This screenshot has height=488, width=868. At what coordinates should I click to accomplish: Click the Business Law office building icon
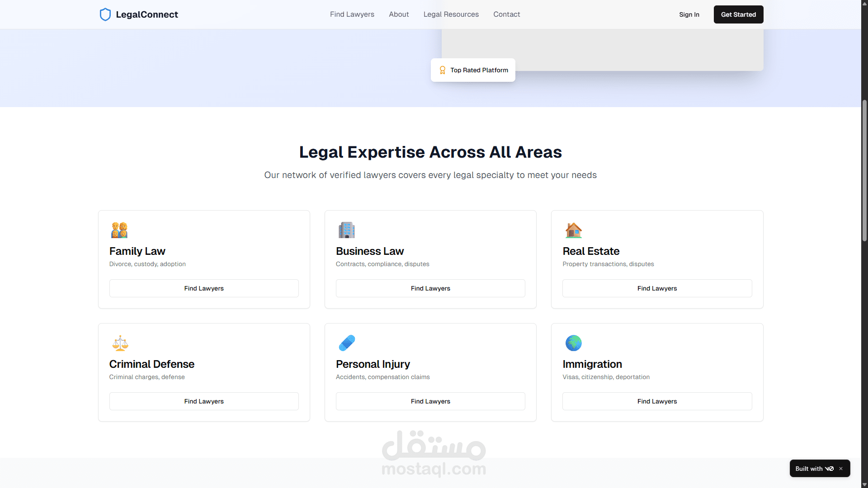tap(346, 230)
